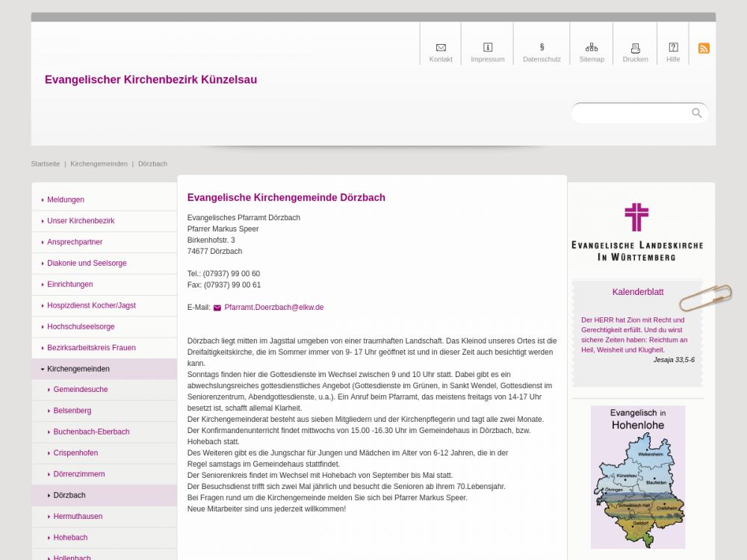
Task: Select Hermuthausen from the parish list
Action: click(78, 517)
